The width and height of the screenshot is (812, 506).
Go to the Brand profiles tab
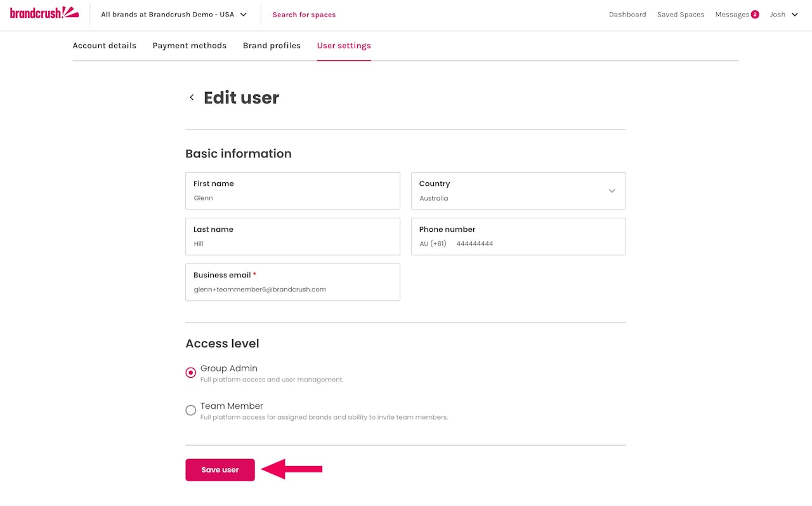(x=272, y=46)
